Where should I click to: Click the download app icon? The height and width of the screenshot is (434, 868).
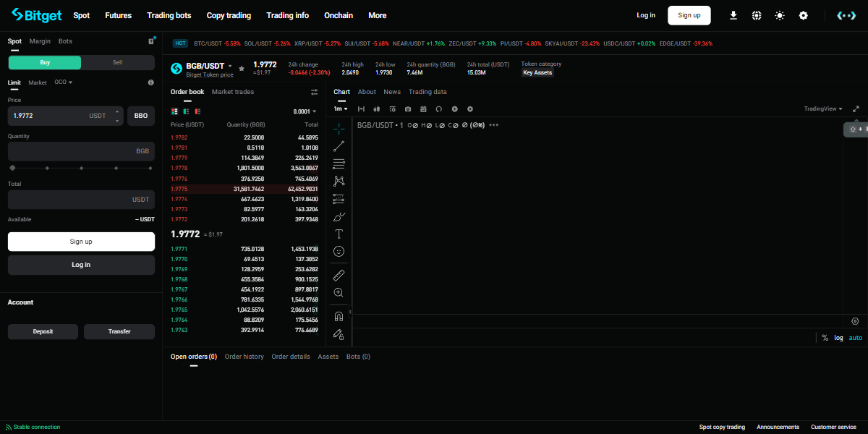click(733, 15)
